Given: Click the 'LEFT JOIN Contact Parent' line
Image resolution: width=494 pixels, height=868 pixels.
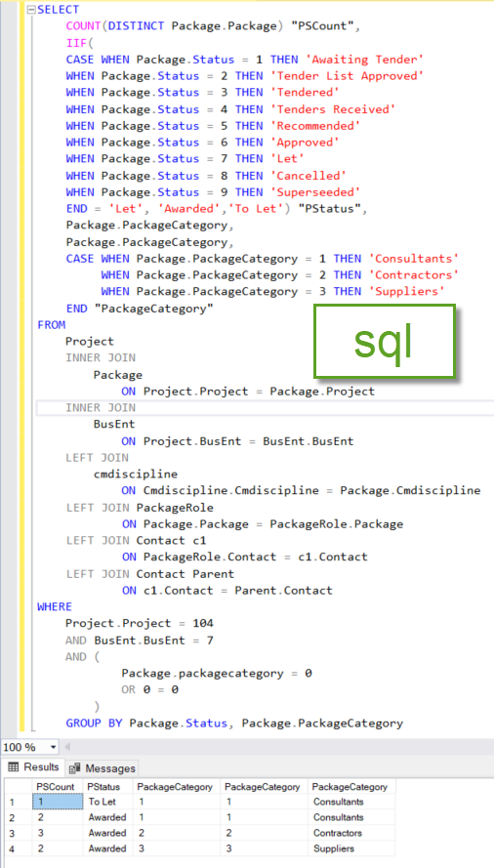Looking at the screenshot, I should click(149, 573).
